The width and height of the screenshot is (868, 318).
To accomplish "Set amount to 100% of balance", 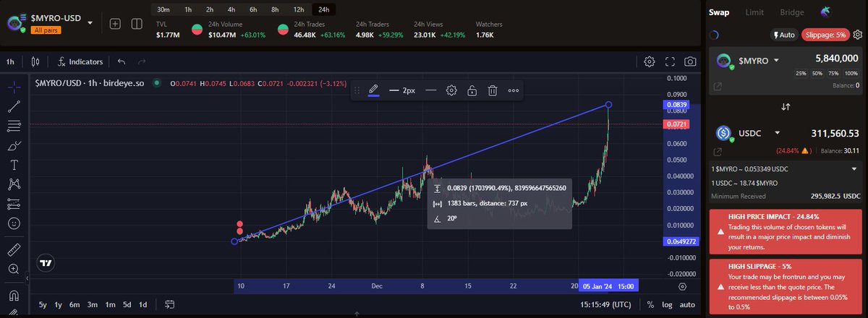I will (851, 73).
